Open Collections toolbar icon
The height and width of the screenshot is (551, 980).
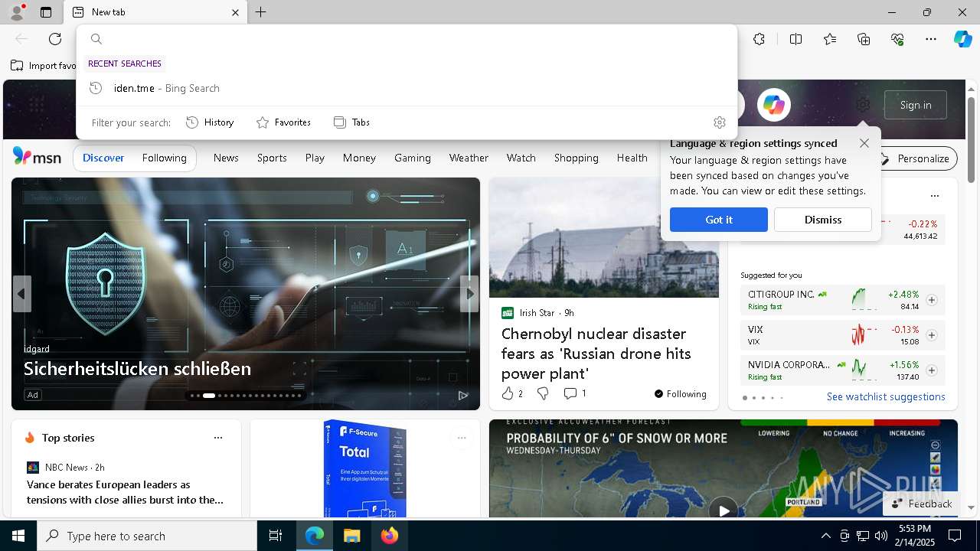click(864, 39)
